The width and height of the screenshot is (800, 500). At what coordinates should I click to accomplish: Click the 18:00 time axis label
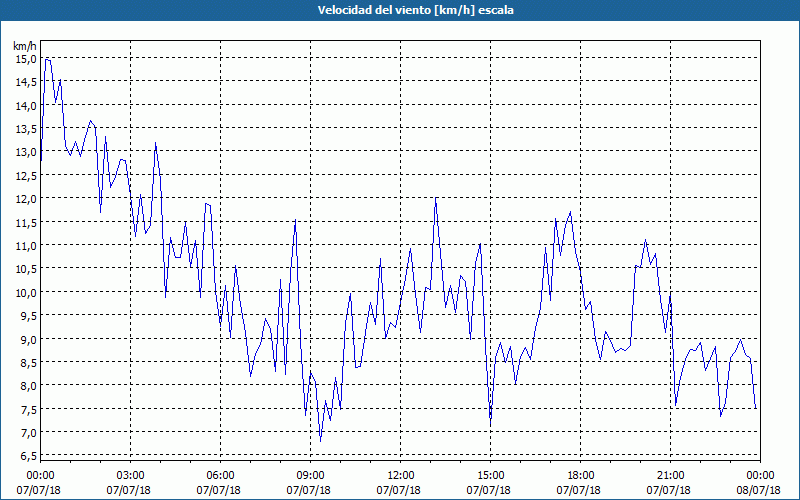pos(581,476)
